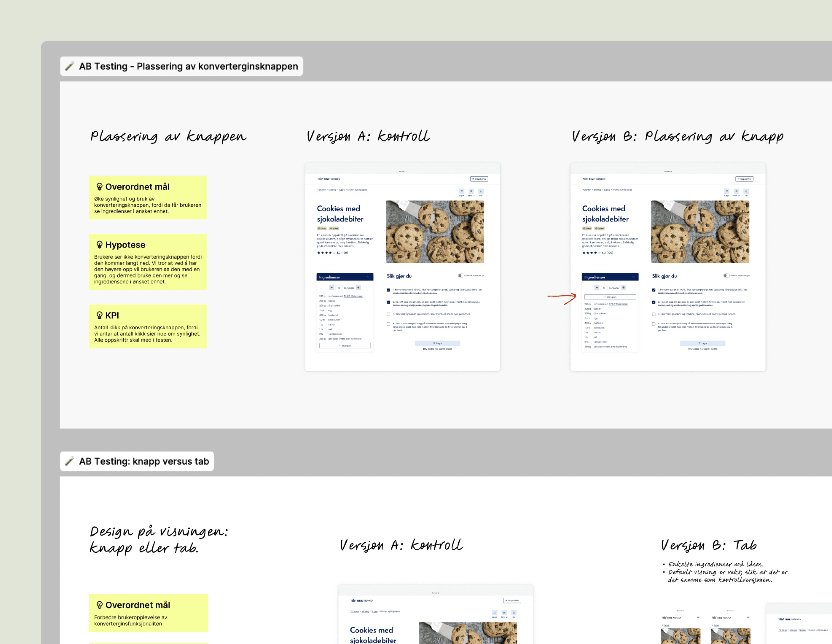Click Del share icon in placement Version A
Screen dimensions: 832x644
(x=481, y=191)
